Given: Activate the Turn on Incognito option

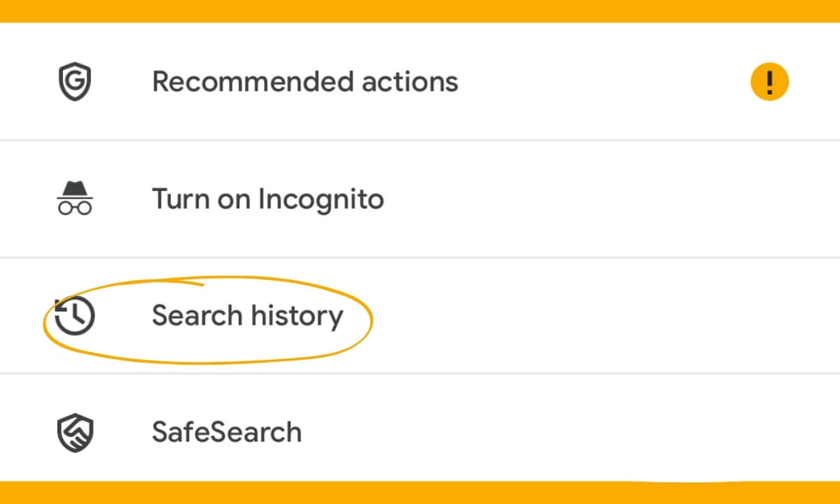Looking at the screenshot, I should coord(268,199).
